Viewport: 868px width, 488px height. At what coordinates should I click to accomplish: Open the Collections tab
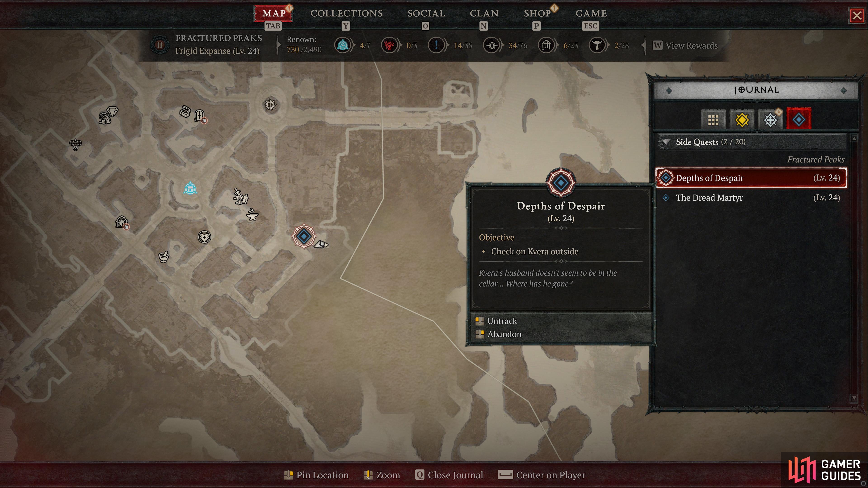point(346,13)
